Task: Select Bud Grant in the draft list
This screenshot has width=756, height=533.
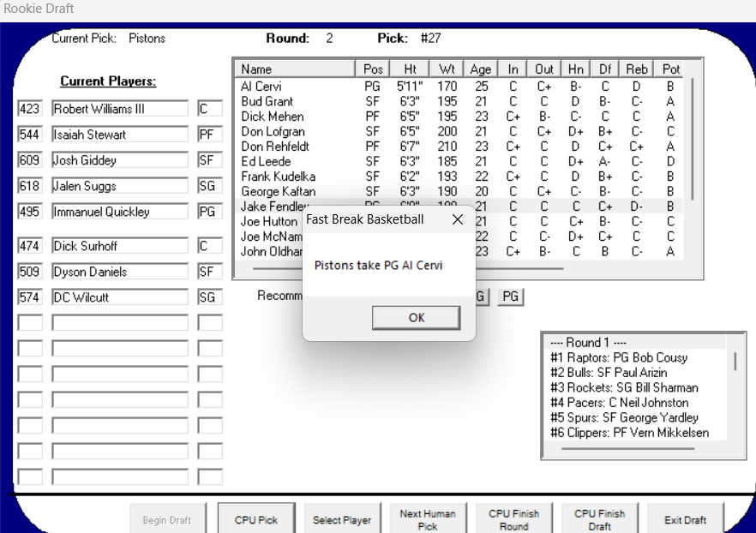Action: click(x=459, y=101)
